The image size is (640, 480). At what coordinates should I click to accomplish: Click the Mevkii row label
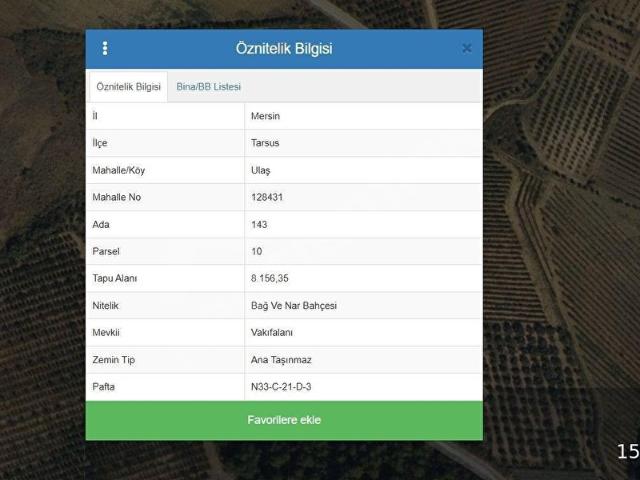(x=106, y=333)
